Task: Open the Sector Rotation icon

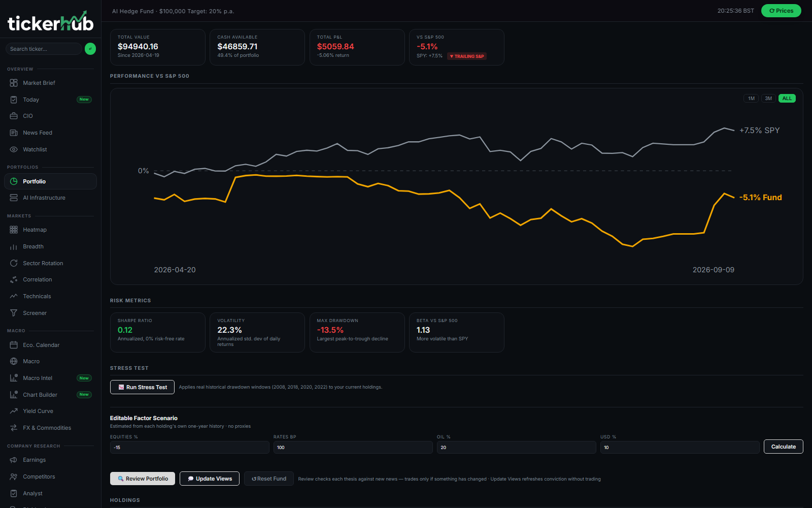Action: pyautogui.click(x=14, y=263)
